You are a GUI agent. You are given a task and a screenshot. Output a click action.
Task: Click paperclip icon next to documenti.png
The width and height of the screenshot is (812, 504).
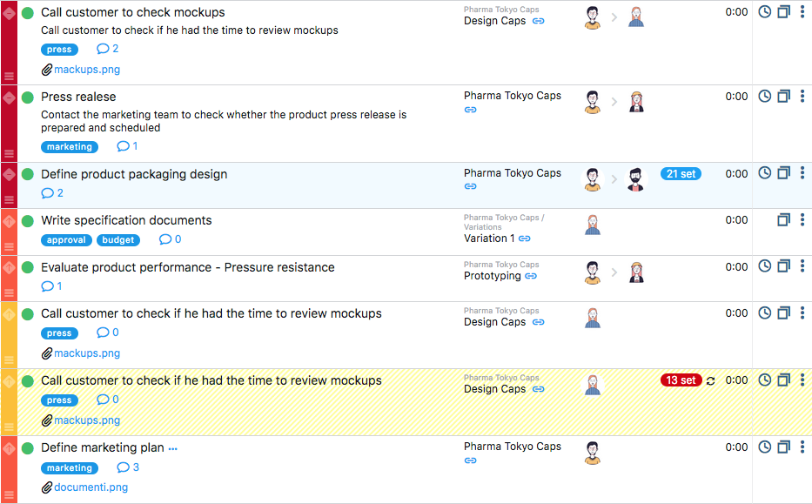click(x=47, y=487)
